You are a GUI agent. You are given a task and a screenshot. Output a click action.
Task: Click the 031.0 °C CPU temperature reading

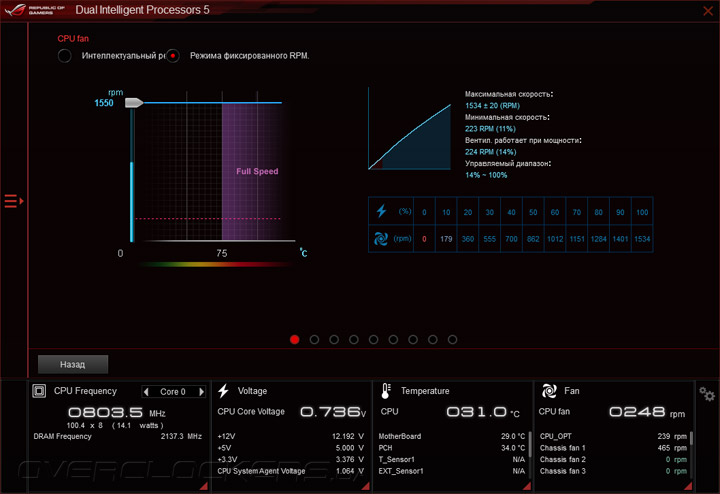coord(483,412)
